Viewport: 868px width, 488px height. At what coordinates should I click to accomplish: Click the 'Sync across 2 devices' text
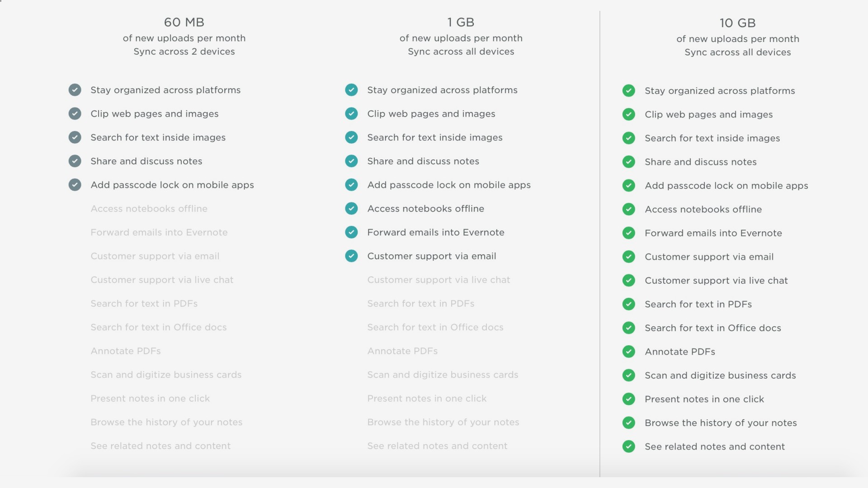184,52
